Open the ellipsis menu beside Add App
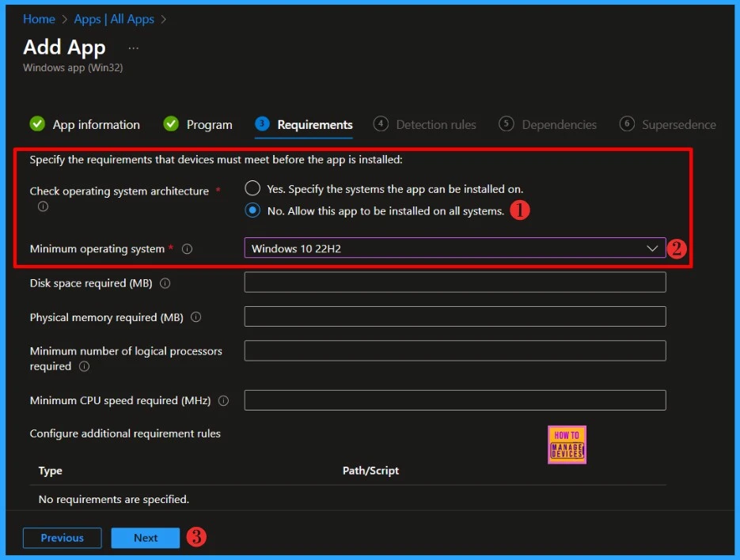The height and width of the screenshot is (560, 740). coord(134,48)
